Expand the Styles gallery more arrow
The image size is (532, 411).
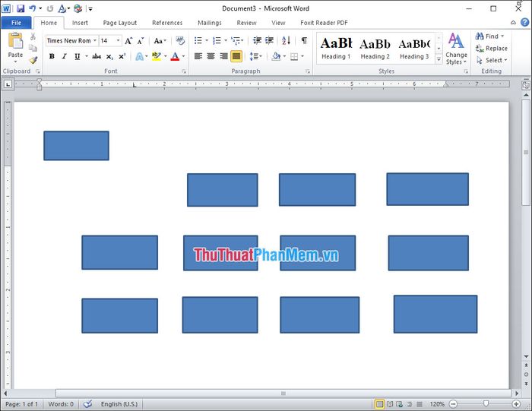pyautogui.click(x=439, y=59)
